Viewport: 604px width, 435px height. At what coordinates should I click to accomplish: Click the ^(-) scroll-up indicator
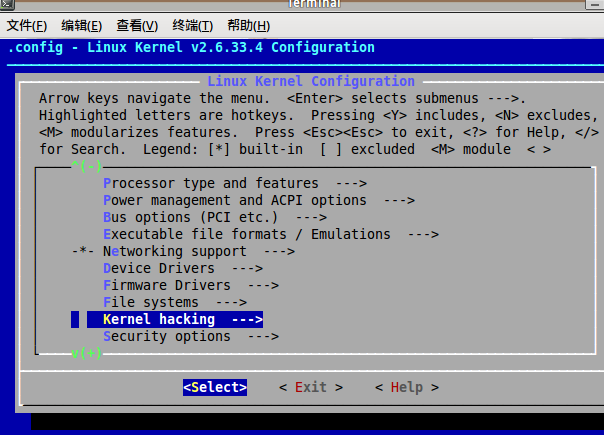click(87, 166)
